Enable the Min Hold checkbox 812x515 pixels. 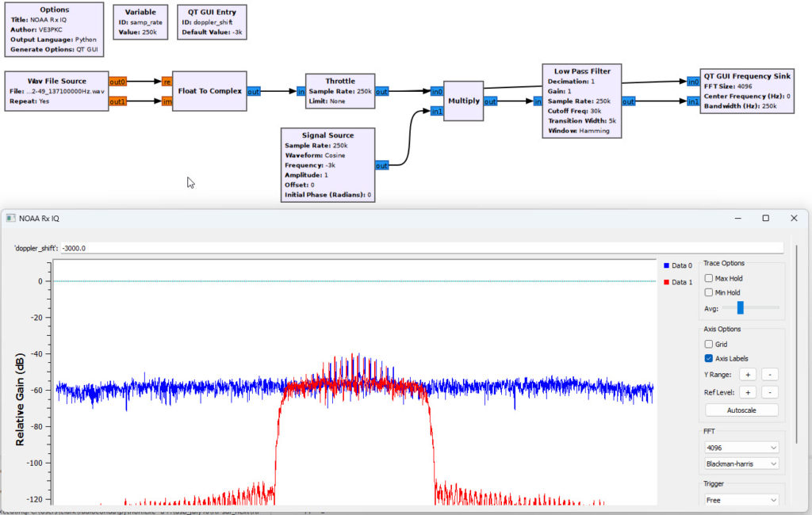coord(709,292)
